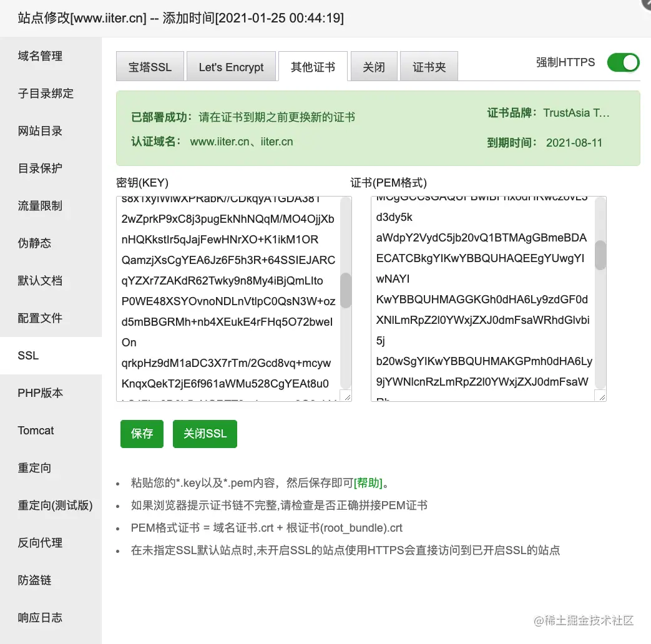Open the 证书夹 certificate folder tab
The height and width of the screenshot is (644, 651).
pos(429,66)
